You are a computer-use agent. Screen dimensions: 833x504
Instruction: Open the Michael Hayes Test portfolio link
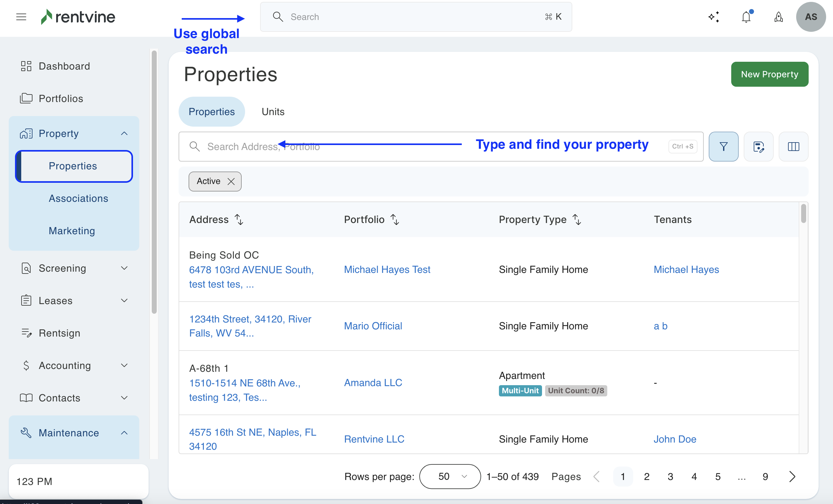[387, 269]
